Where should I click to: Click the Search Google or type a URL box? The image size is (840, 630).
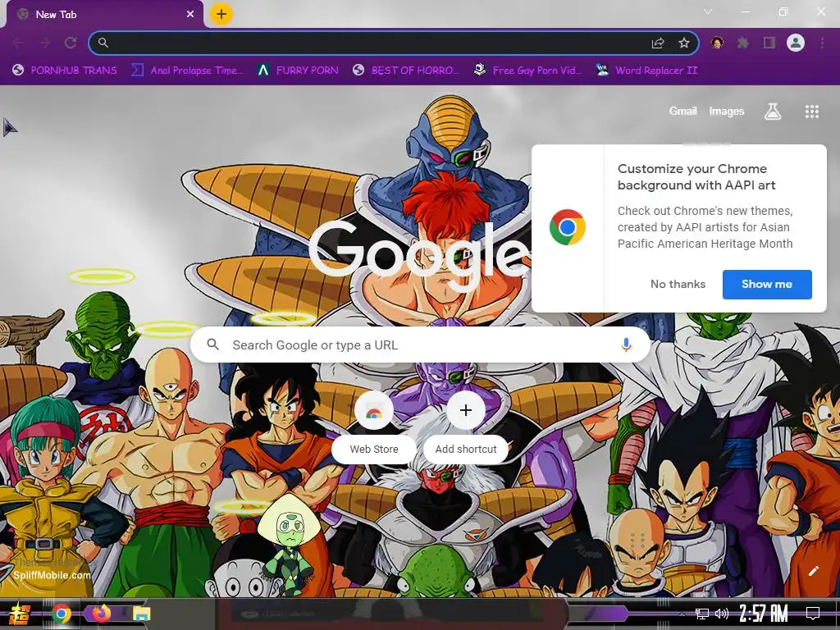tap(421, 345)
